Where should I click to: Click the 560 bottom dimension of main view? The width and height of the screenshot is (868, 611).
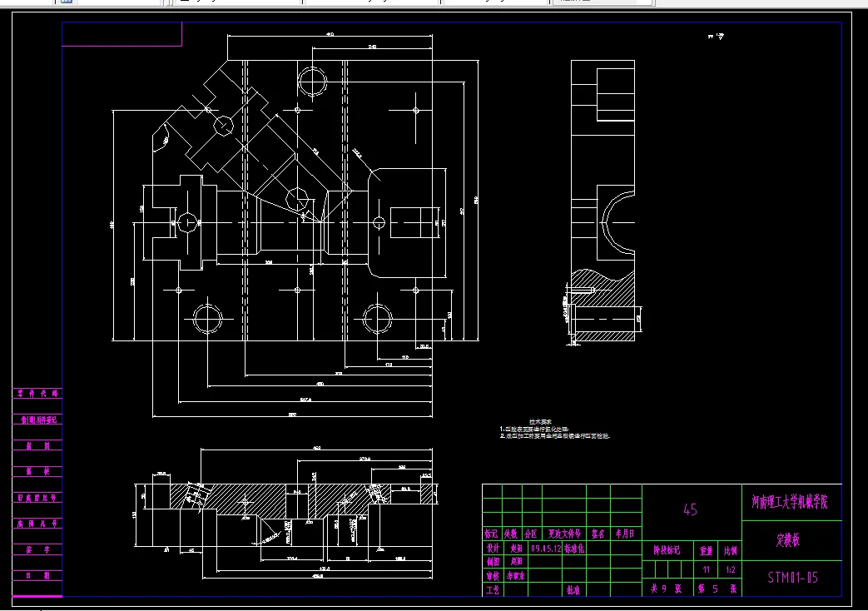tap(292, 415)
